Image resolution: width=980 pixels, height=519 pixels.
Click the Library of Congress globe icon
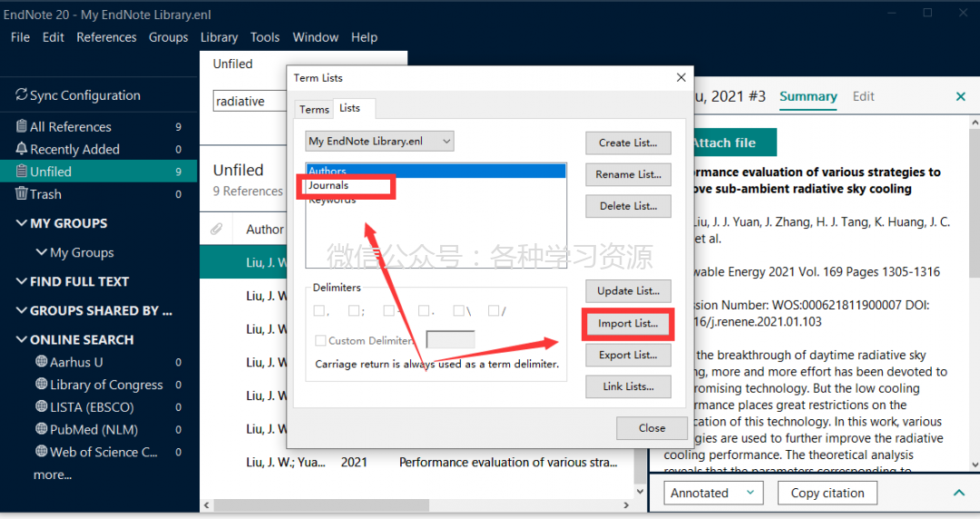[41, 383]
